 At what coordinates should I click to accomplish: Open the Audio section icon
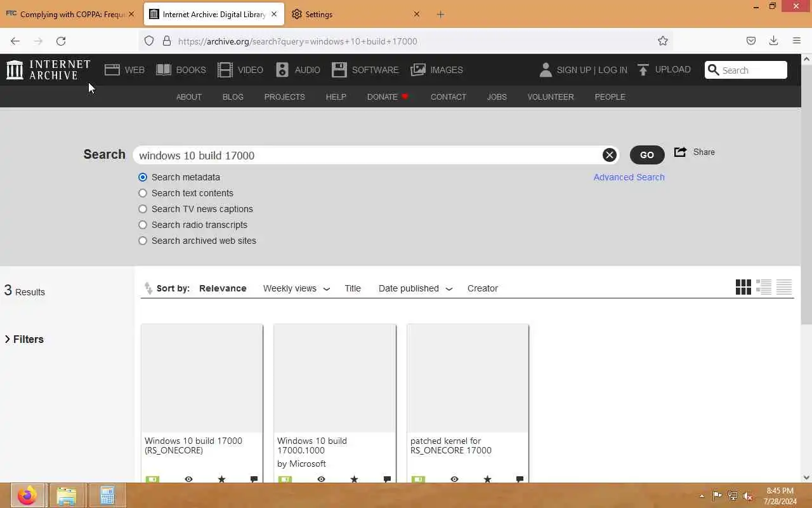pyautogui.click(x=282, y=70)
